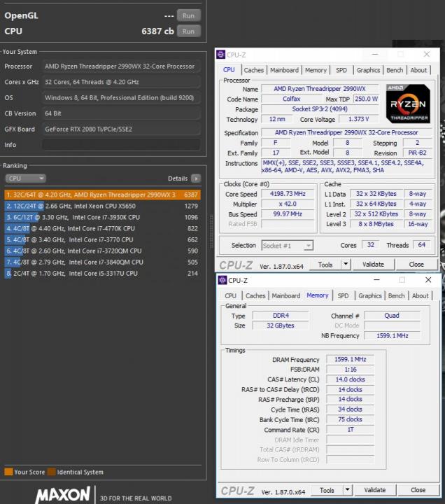Click CPU-Z app icon in bottom window

[222, 280]
